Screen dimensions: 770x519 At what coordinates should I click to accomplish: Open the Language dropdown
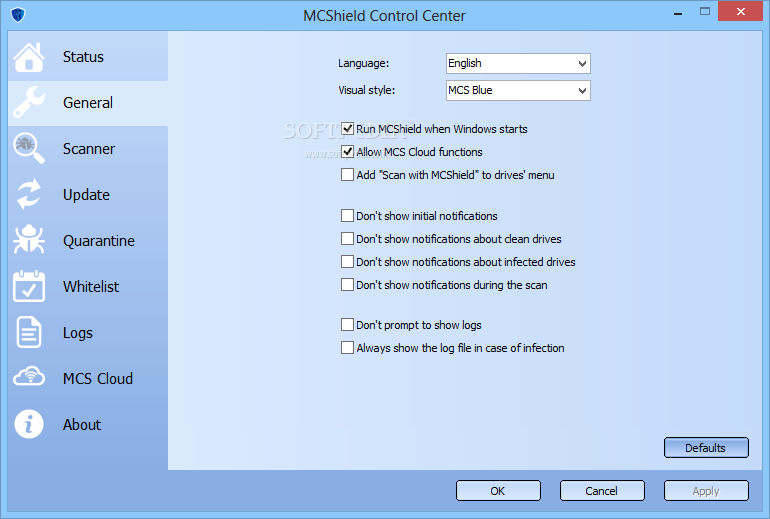(518, 63)
